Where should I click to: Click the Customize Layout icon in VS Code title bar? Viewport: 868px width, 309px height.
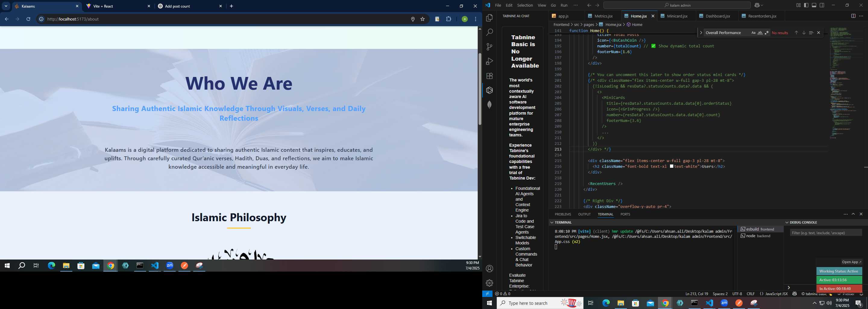click(798, 5)
